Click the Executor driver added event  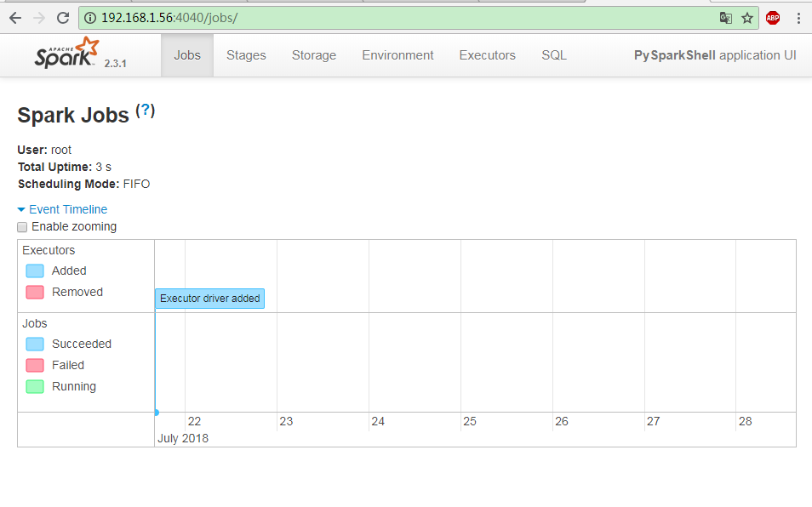point(209,299)
